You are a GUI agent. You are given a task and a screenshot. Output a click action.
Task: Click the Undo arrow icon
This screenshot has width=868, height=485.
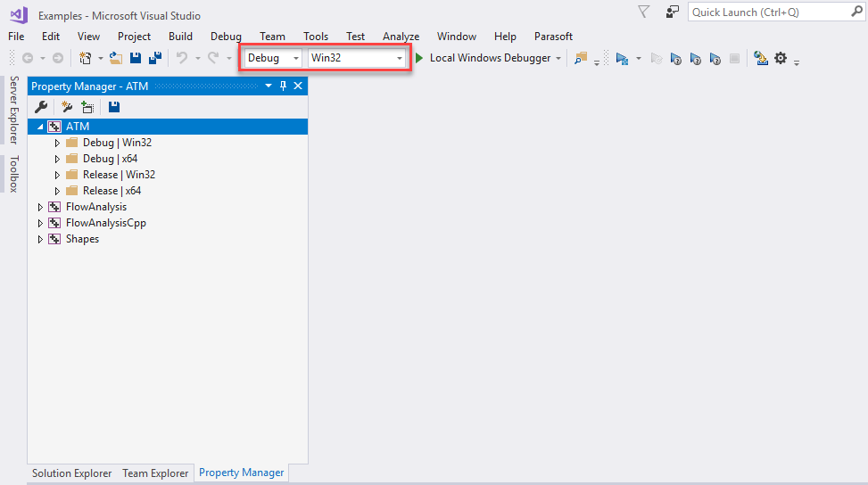click(182, 58)
